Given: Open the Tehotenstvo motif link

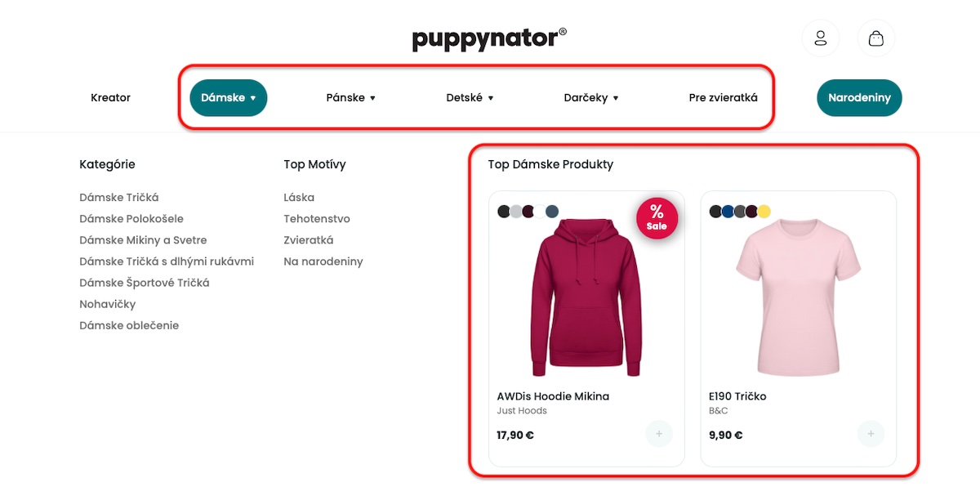Looking at the screenshot, I should coord(317,219).
